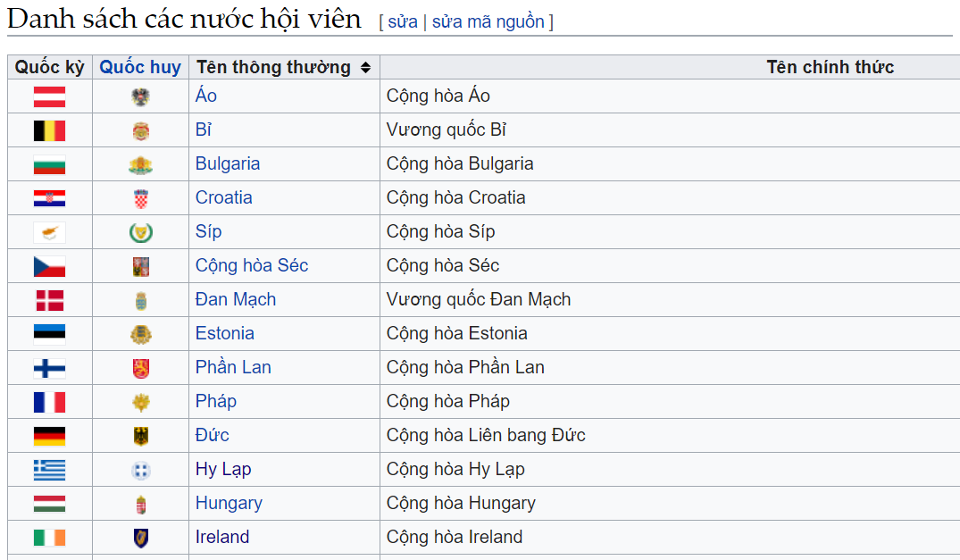
Task: Open the Cộng hòa Séc link
Action: pyautogui.click(x=252, y=265)
